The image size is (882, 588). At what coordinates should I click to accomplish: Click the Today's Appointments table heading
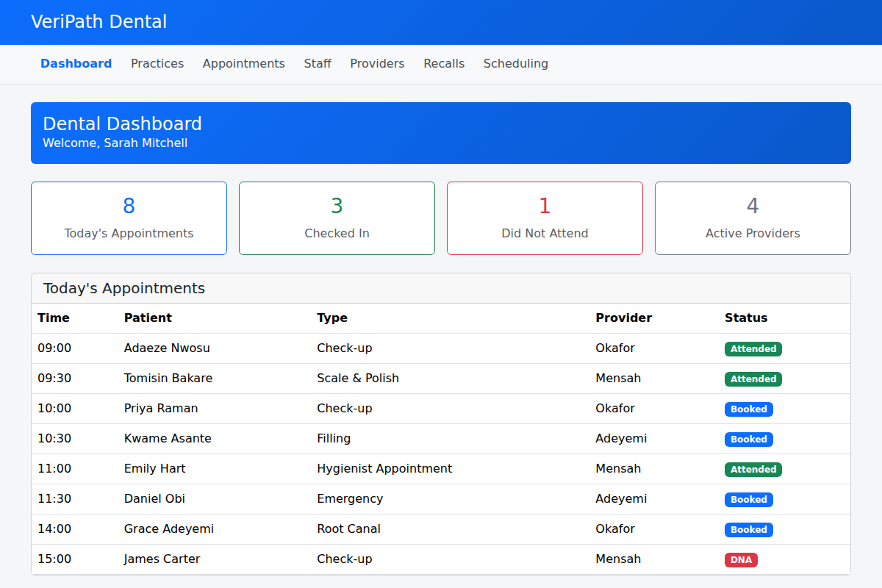point(124,288)
